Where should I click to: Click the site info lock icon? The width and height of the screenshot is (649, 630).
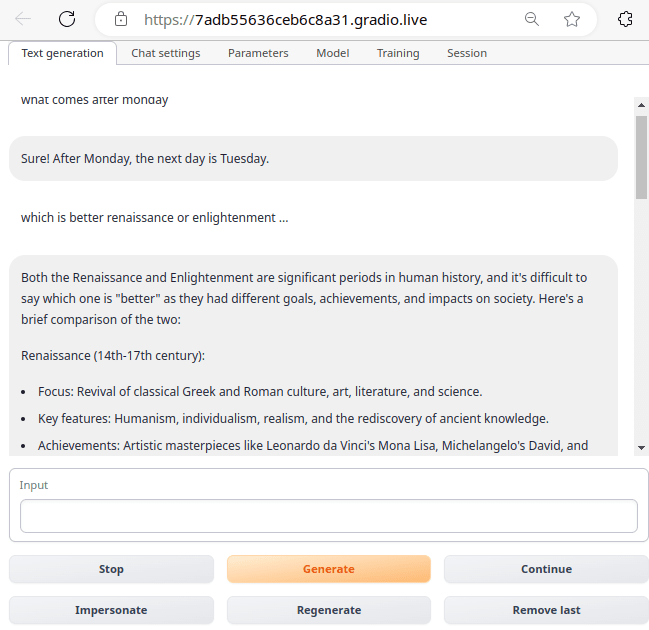pyautogui.click(x=121, y=19)
